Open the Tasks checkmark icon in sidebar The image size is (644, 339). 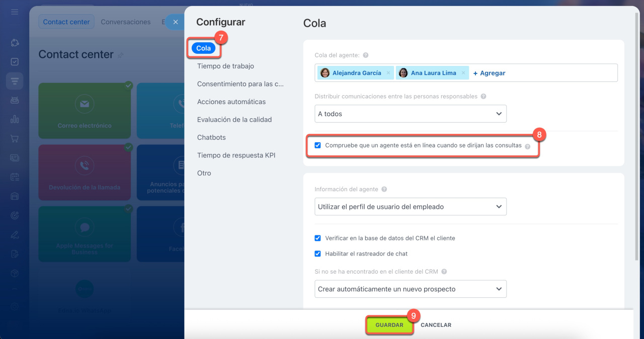(x=15, y=62)
